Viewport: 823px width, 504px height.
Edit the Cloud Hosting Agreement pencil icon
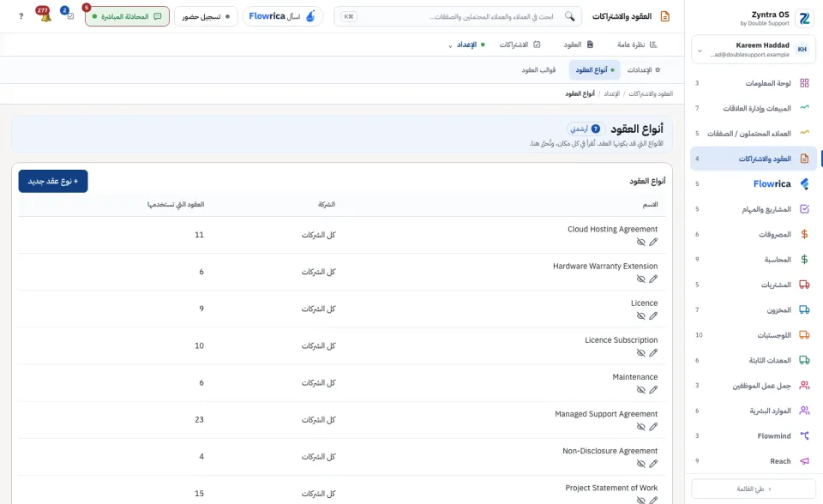click(x=653, y=242)
